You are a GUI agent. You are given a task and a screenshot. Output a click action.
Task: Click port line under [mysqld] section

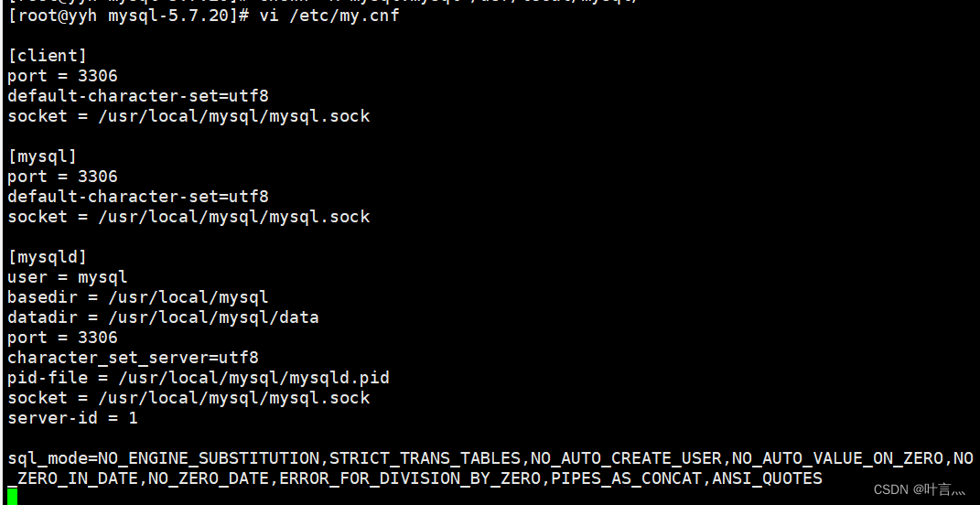click(x=62, y=338)
